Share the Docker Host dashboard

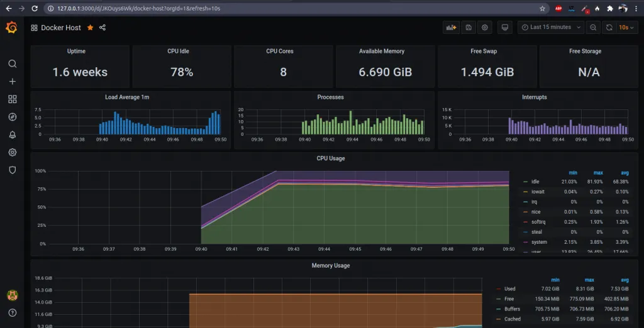103,28
